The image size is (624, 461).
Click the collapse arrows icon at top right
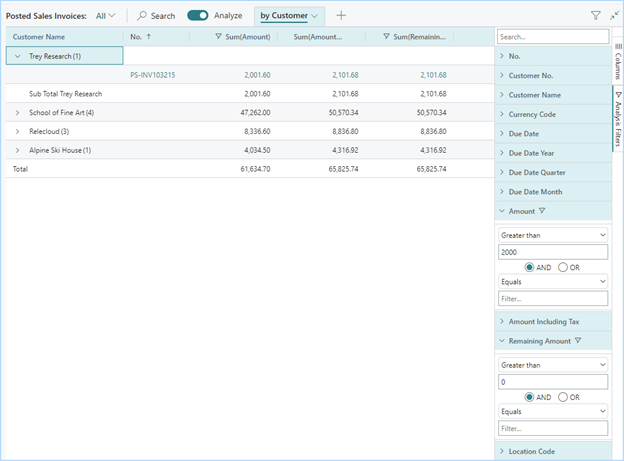point(614,16)
